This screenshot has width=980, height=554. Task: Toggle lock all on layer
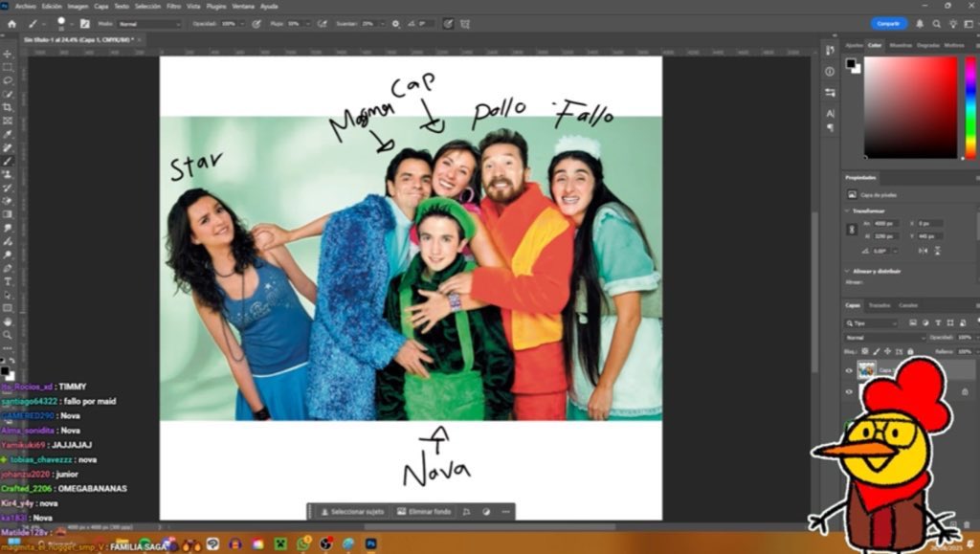coord(910,352)
